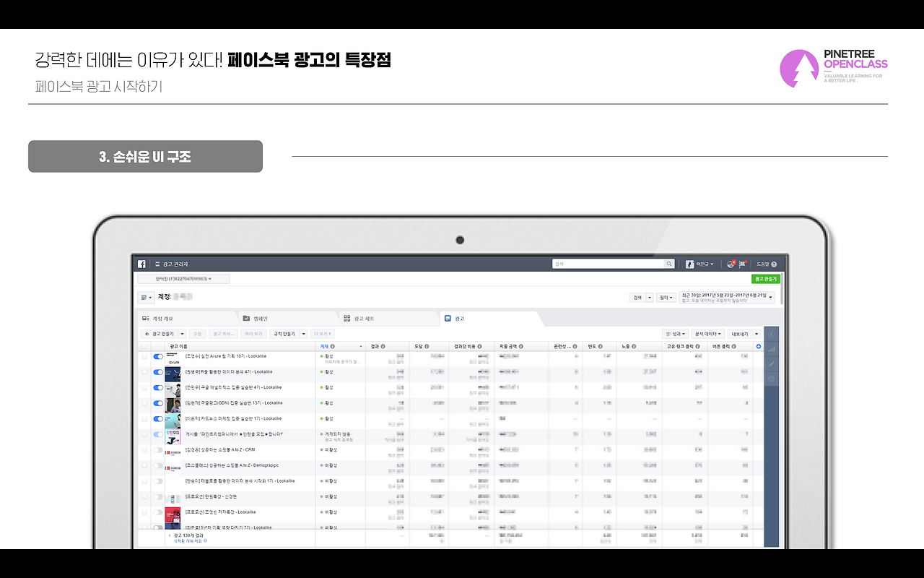The image size is (924, 578).
Task: Turn off the toggle for the Axure 광고 row
Action: tap(158, 356)
